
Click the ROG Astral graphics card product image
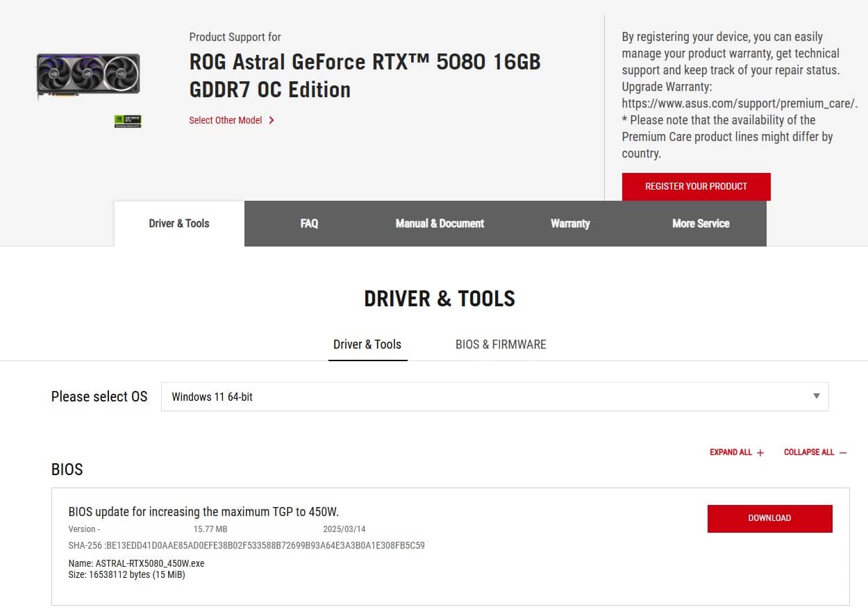coord(88,76)
